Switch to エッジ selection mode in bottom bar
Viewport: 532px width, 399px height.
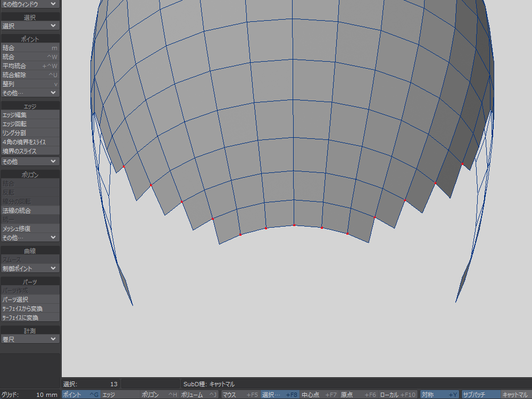coord(120,395)
